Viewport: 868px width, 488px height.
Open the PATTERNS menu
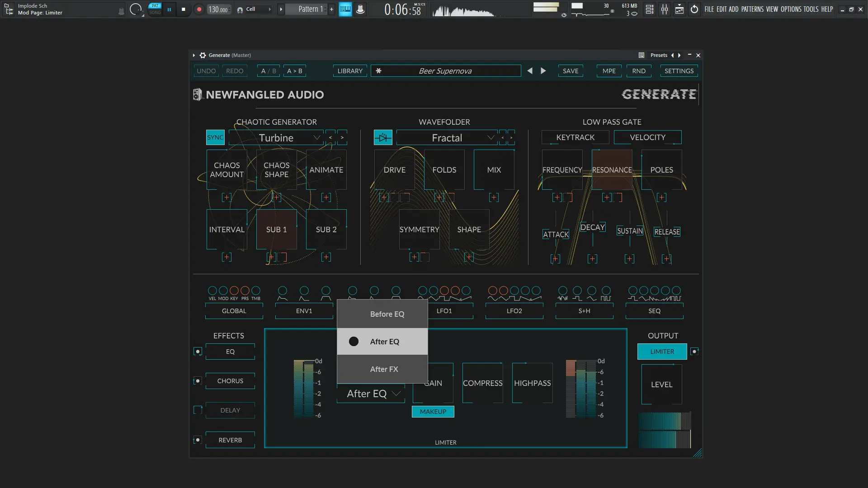(752, 9)
